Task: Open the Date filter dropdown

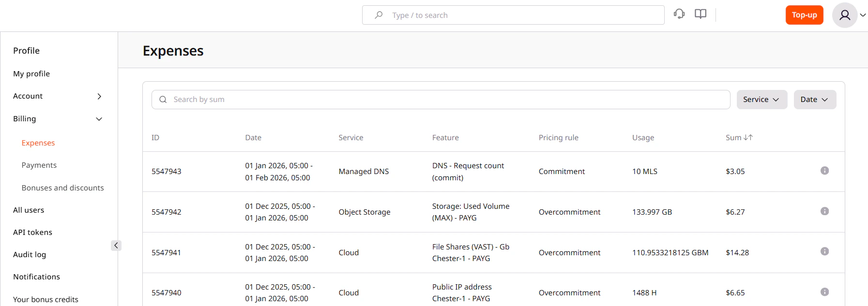Action: click(815, 99)
